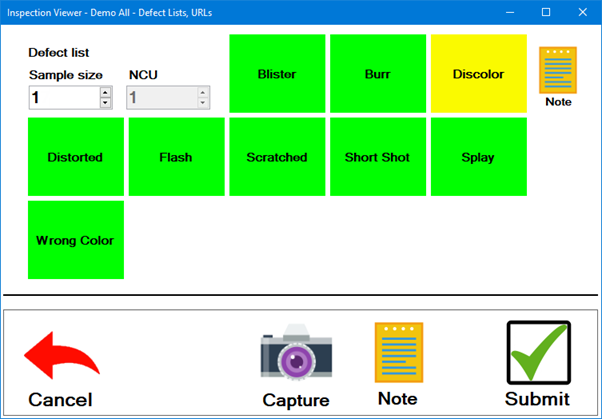
Task: Open the small Note icon beside Discolor
Action: (x=558, y=70)
